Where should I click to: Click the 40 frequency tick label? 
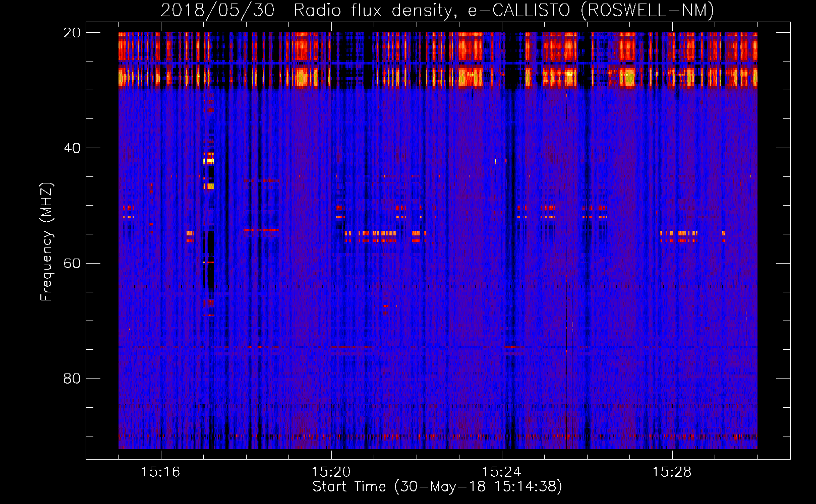tap(72, 148)
